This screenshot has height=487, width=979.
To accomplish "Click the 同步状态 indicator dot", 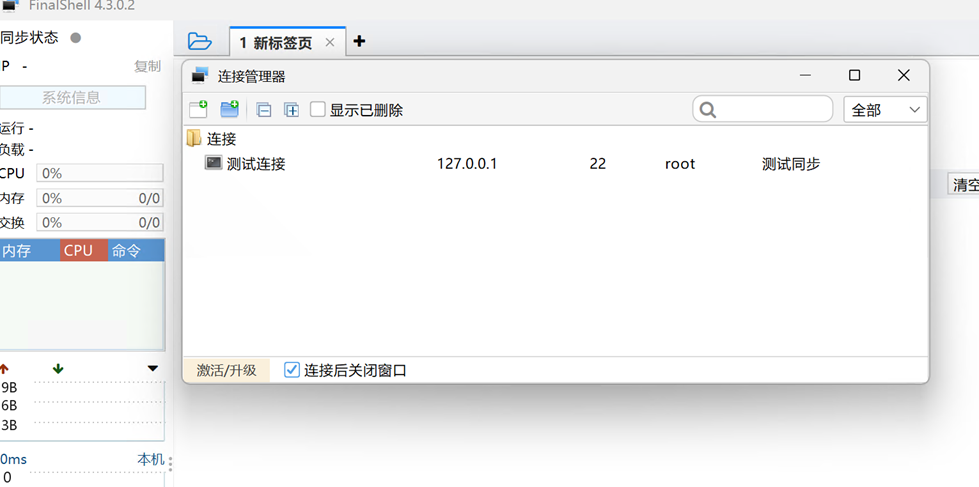I will pos(75,38).
